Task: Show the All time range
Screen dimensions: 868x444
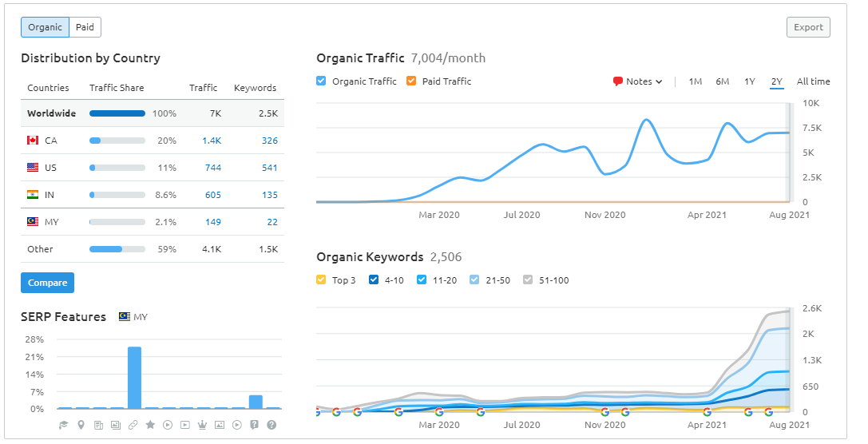Action: point(813,81)
